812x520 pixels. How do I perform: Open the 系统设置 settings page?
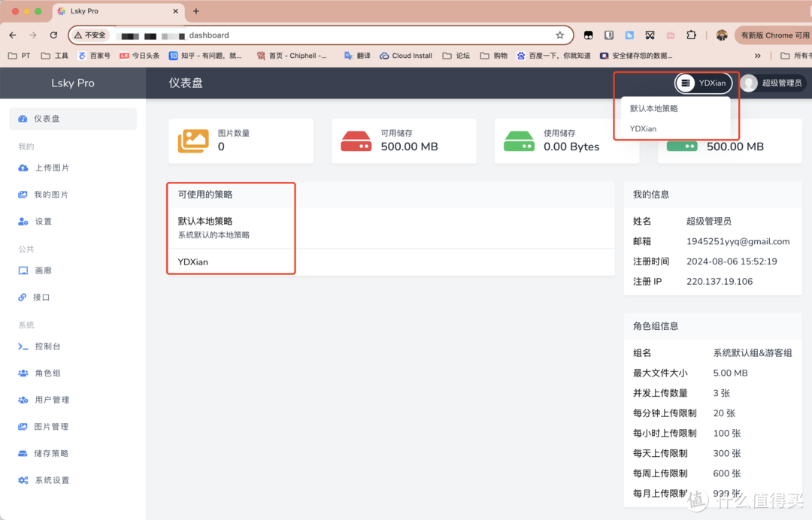(50, 479)
